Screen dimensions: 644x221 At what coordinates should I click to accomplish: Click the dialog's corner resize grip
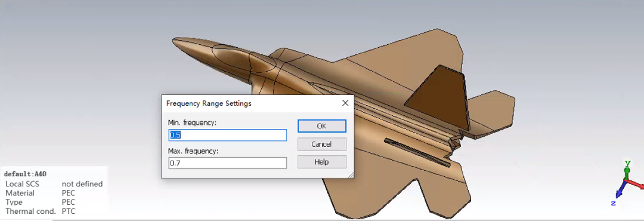(x=351, y=176)
